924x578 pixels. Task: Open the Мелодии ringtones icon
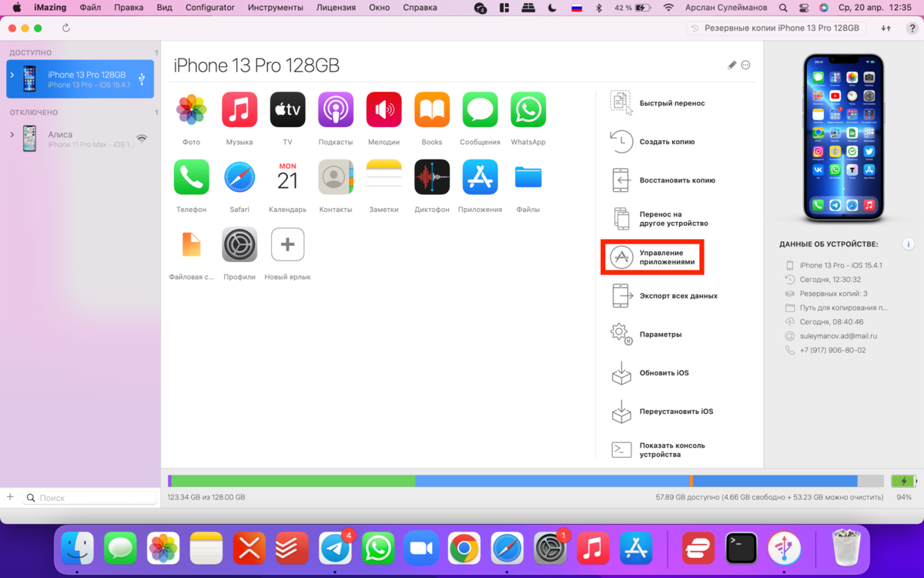coord(383,109)
